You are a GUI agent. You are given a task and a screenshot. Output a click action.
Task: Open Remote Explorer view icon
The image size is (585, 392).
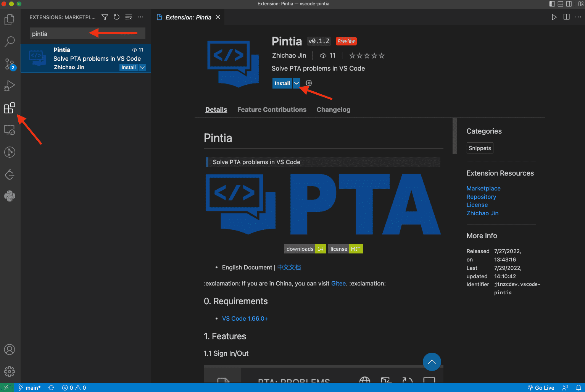[x=10, y=130]
